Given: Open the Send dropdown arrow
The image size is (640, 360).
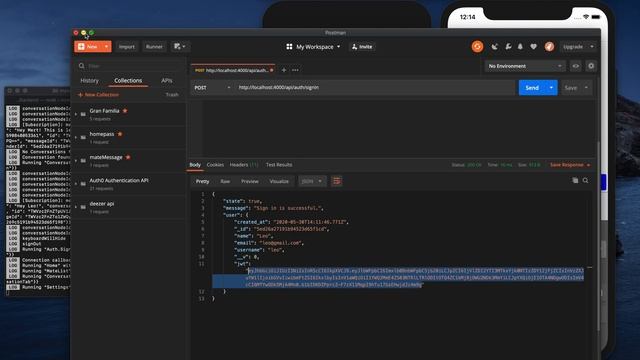Looking at the screenshot, I should (x=551, y=88).
